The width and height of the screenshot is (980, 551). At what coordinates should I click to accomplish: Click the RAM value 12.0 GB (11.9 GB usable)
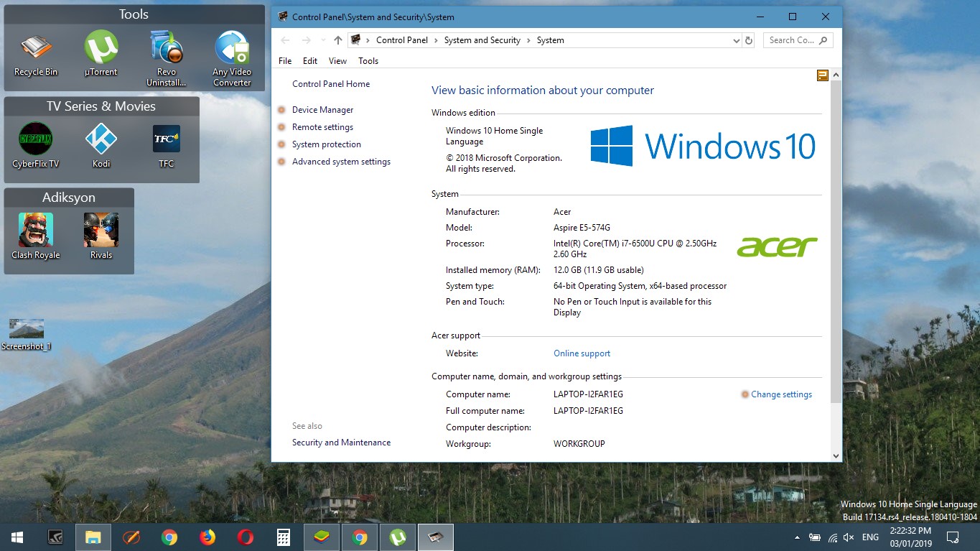[x=599, y=270]
